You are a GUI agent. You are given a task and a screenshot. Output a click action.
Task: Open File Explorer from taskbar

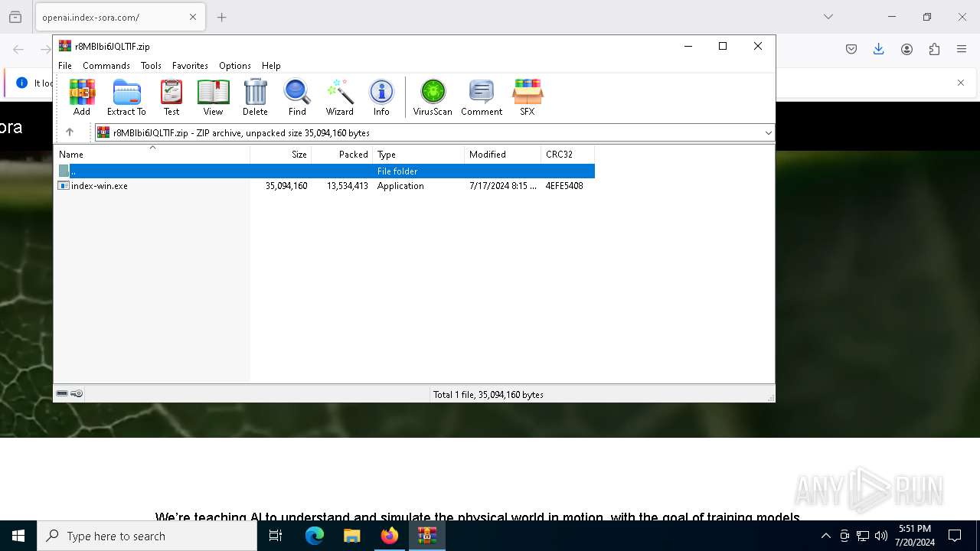click(352, 536)
